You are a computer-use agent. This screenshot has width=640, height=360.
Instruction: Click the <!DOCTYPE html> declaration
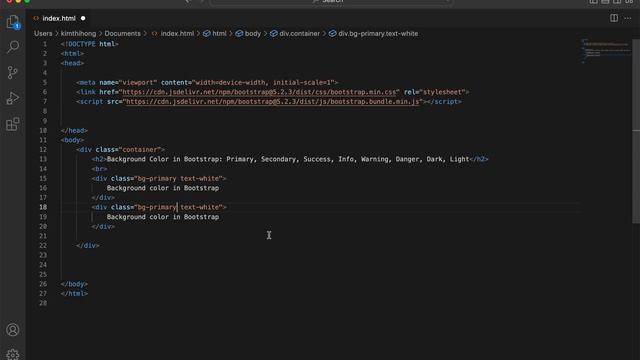[89, 44]
